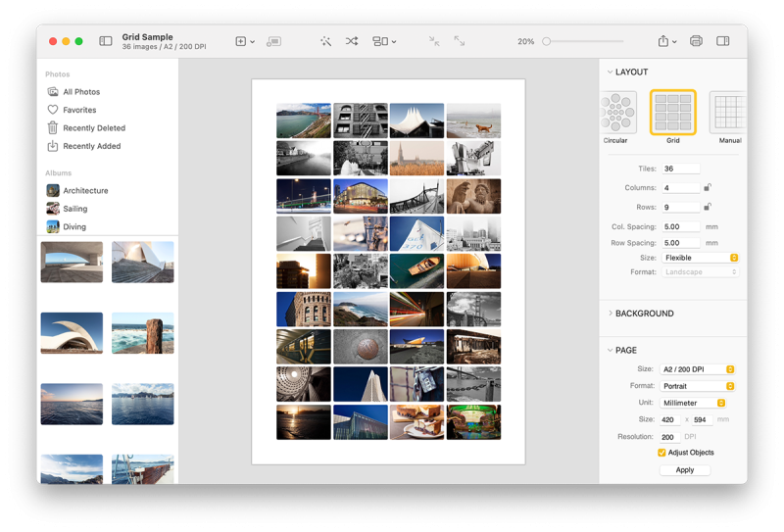
Task: Open the Millimeter unit dropdown
Action: 693,403
